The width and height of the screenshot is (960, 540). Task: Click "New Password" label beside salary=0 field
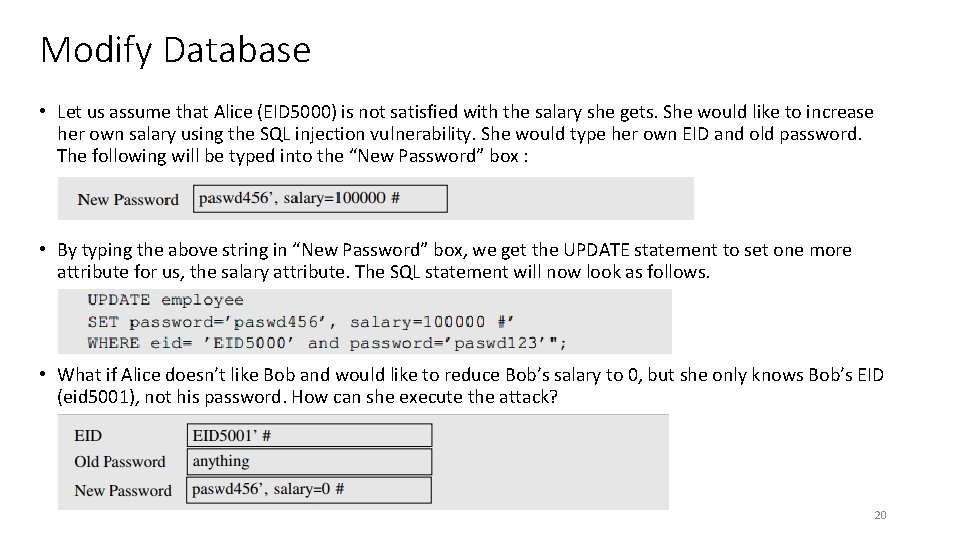122,490
